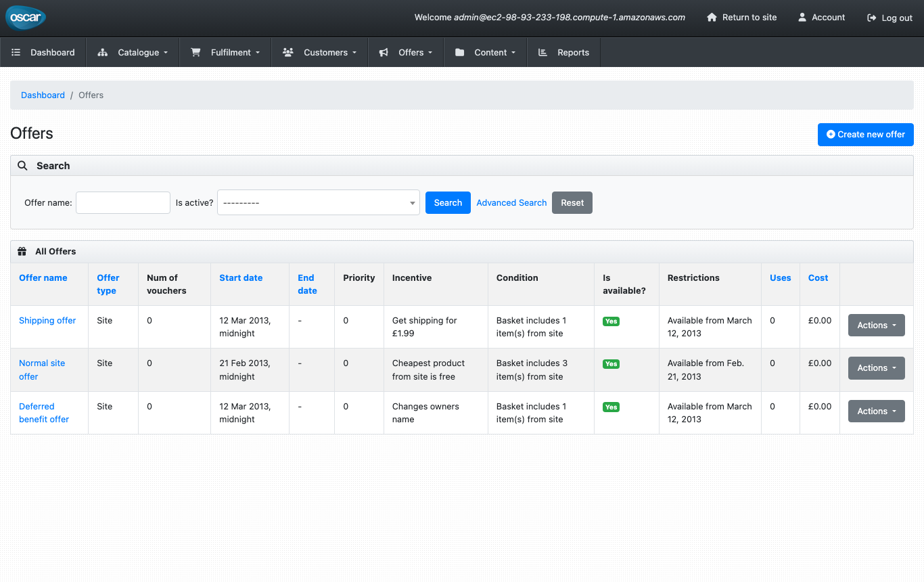Click the Oscar logo
The image size is (924, 582).
pos(26,18)
